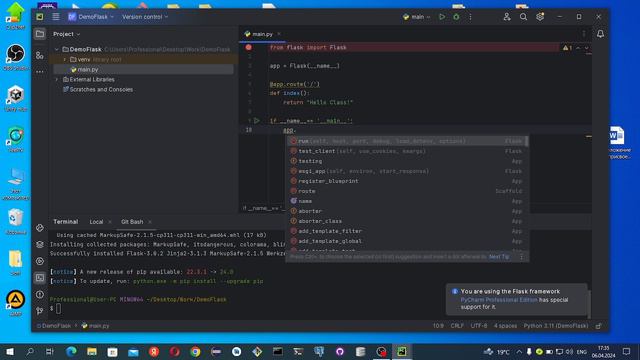
Task: Go to next highlighted error arrow
Action: click(x=587, y=48)
